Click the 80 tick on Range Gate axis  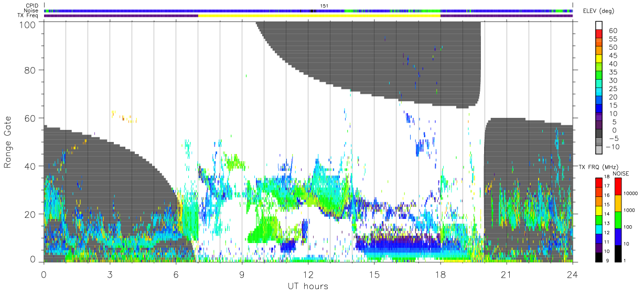30,70
